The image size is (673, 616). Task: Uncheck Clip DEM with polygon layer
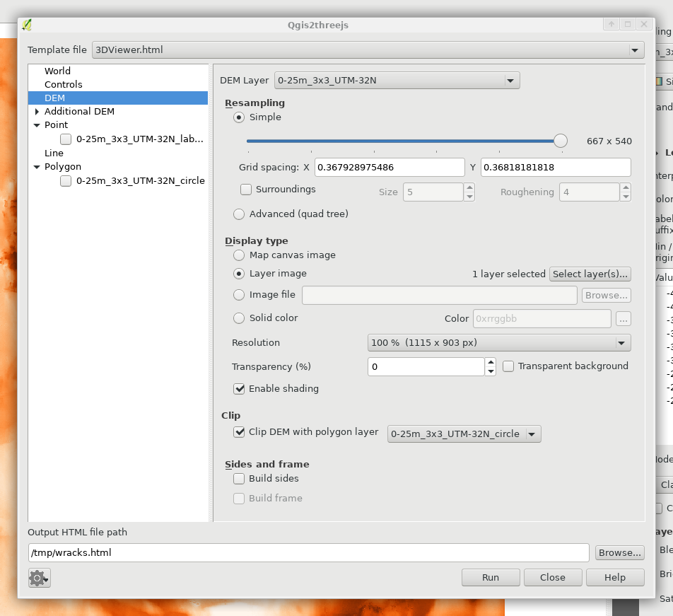click(239, 432)
